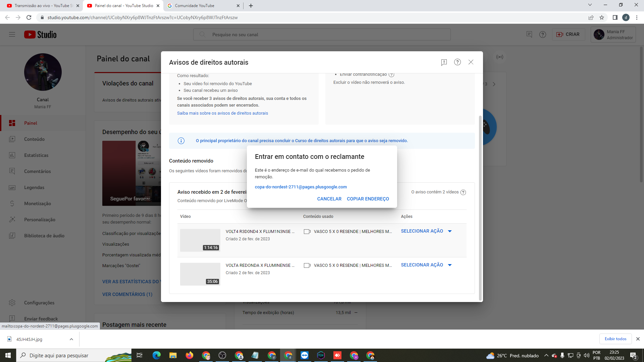Click the go live broadcast icon

click(x=499, y=57)
